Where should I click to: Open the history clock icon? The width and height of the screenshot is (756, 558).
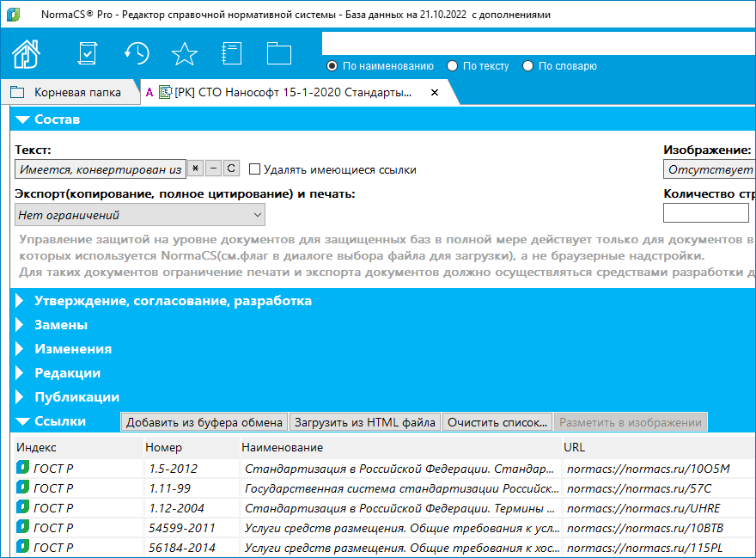pos(136,53)
